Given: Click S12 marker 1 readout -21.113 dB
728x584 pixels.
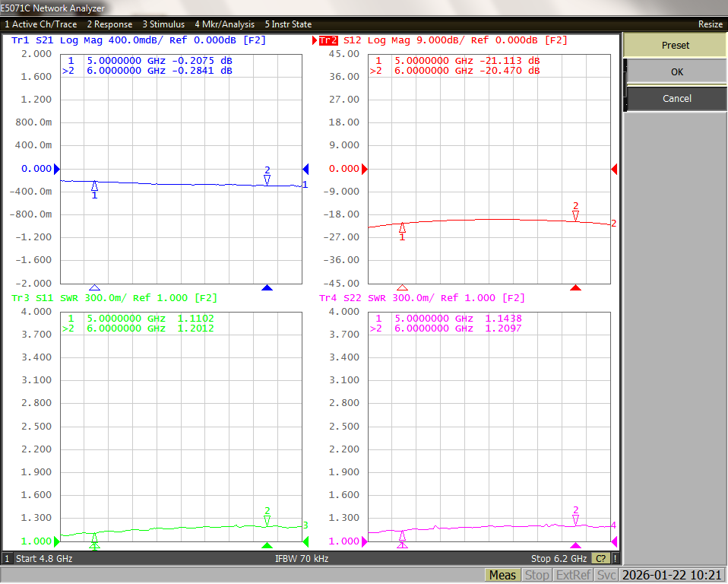Looking at the screenshot, I should tap(510, 61).
